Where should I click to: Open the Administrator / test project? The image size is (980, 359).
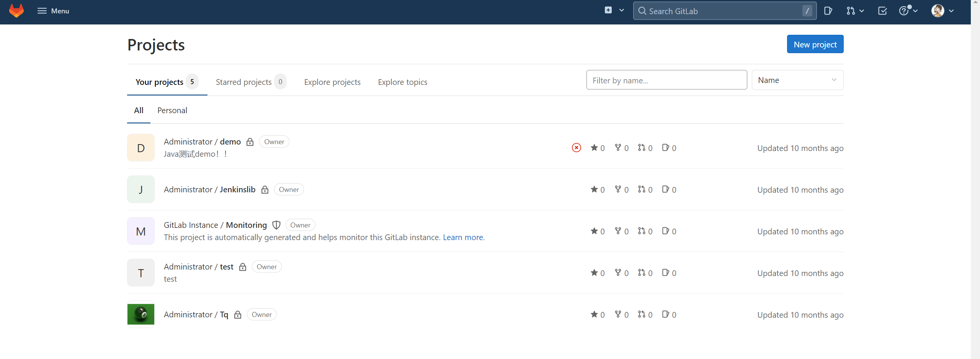point(198,266)
